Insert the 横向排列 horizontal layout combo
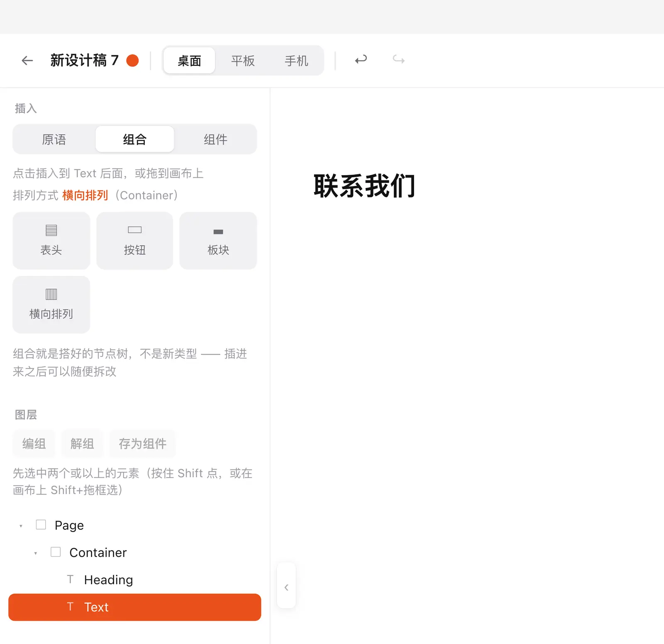The width and height of the screenshot is (664, 644). (51, 305)
